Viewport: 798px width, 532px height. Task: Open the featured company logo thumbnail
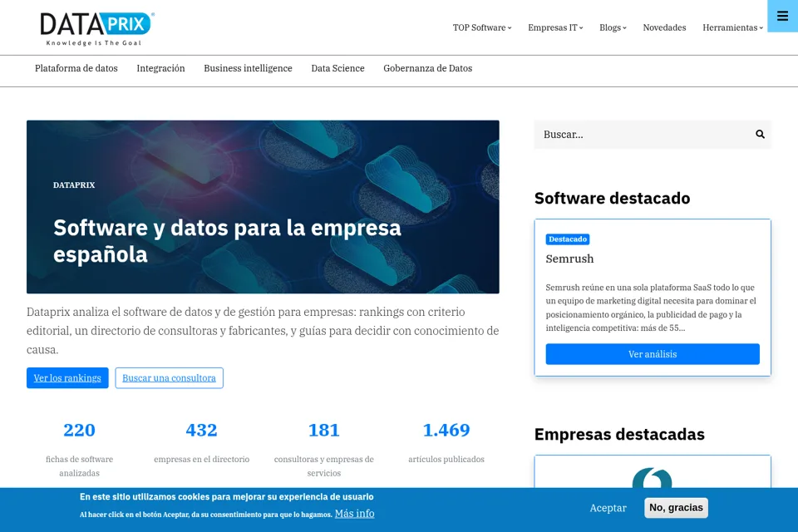tap(652, 478)
